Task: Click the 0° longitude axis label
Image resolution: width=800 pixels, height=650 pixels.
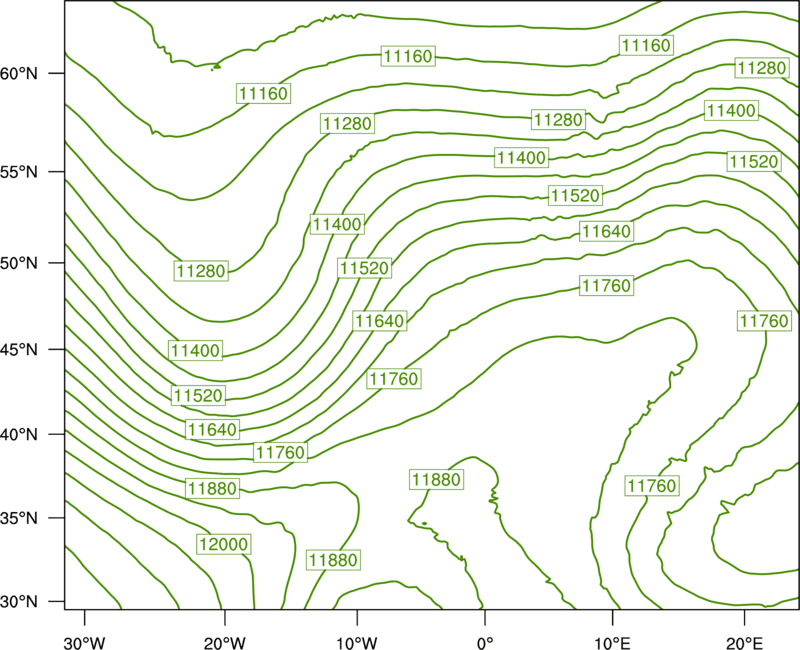Action: tap(485, 643)
